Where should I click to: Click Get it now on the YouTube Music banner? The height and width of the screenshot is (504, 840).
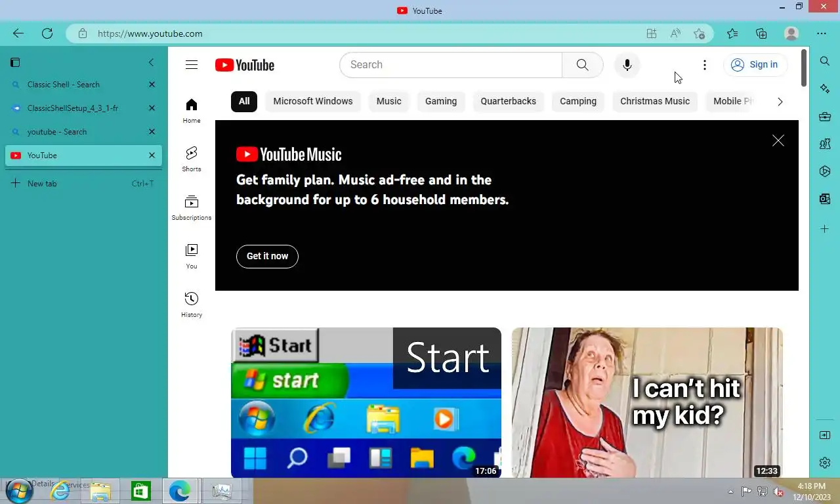pos(267,257)
